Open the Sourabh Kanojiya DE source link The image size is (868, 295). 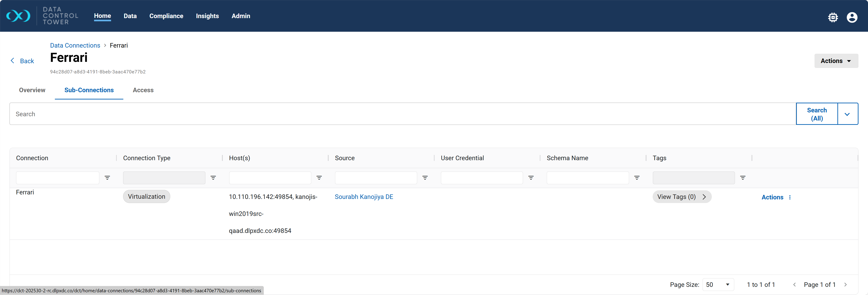pos(364,197)
